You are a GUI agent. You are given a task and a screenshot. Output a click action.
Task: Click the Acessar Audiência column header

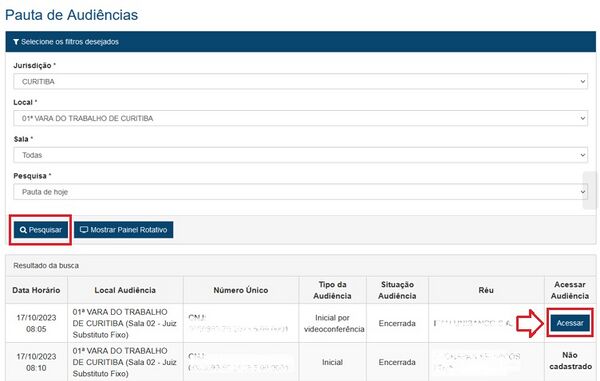(x=570, y=290)
